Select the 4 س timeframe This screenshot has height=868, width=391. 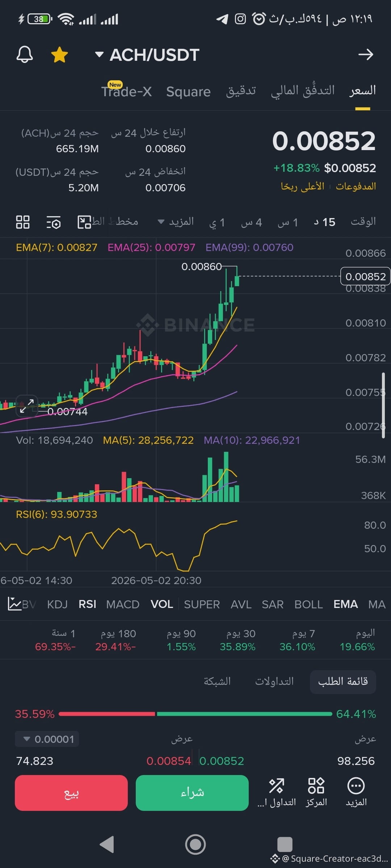252,222
